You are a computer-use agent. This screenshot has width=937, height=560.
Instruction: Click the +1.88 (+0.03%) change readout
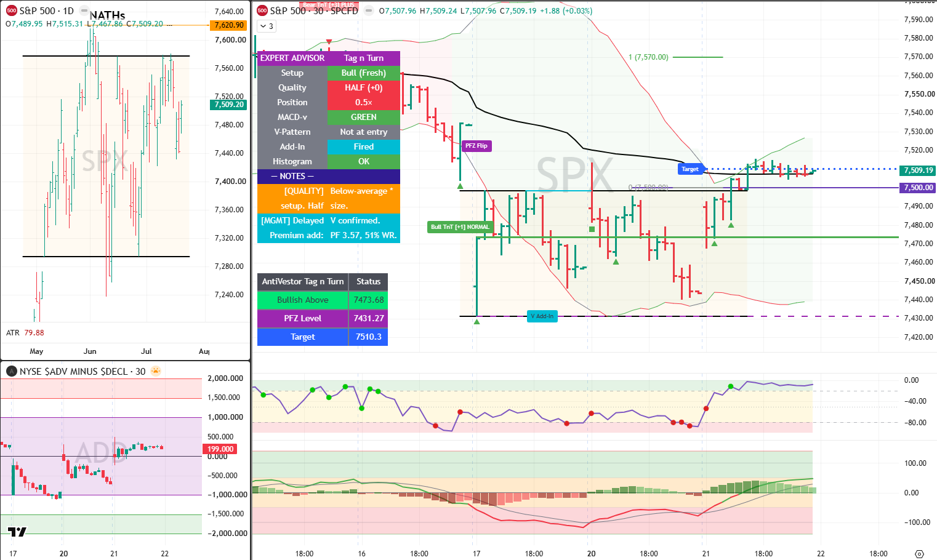pos(566,10)
